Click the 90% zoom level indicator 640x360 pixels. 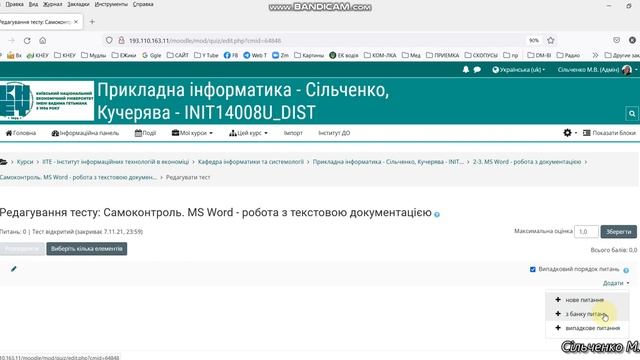click(x=534, y=40)
